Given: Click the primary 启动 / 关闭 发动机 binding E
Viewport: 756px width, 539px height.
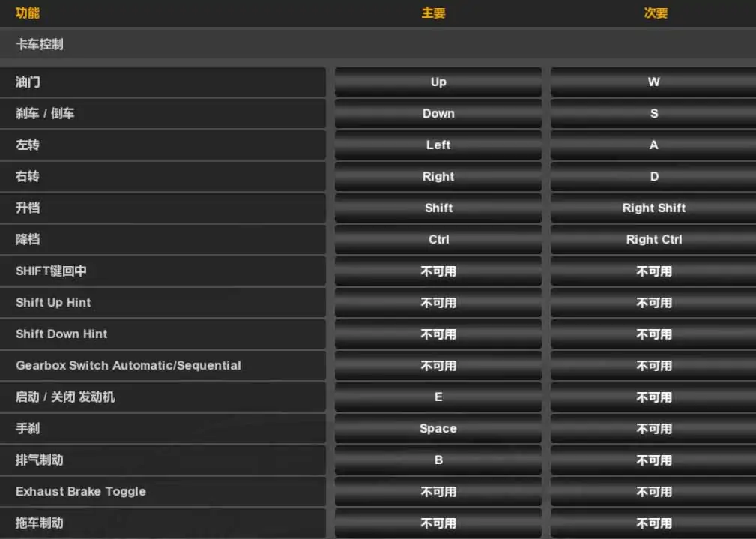Looking at the screenshot, I should tap(438, 397).
